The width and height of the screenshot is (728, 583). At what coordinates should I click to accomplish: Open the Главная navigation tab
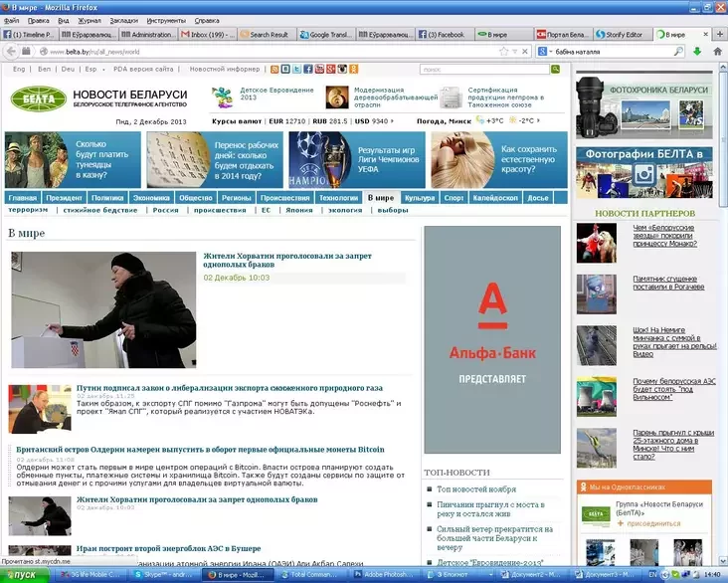coord(22,197)
